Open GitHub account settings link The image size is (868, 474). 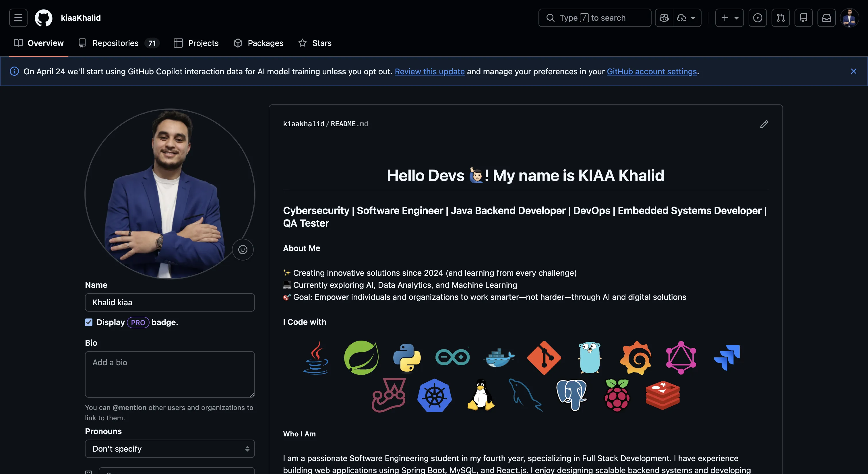pos(652,71)
